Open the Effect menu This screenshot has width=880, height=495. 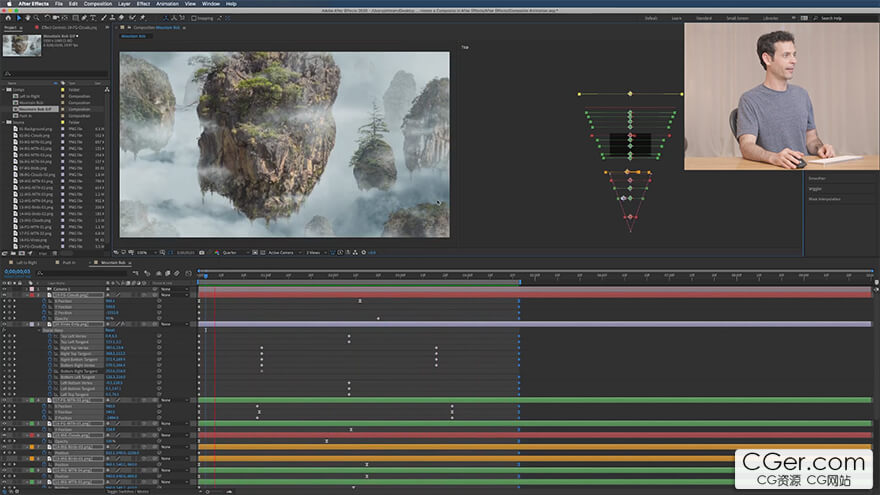(143, 3)
